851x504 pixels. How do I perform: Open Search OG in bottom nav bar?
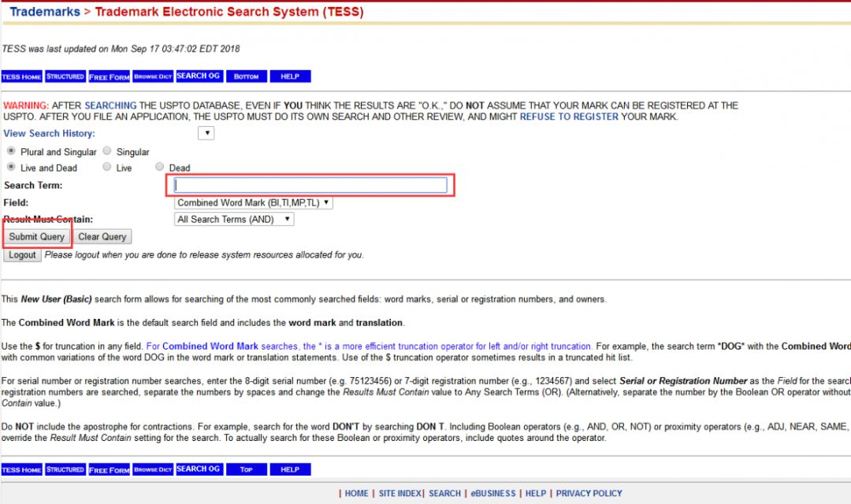coord(199,469)
